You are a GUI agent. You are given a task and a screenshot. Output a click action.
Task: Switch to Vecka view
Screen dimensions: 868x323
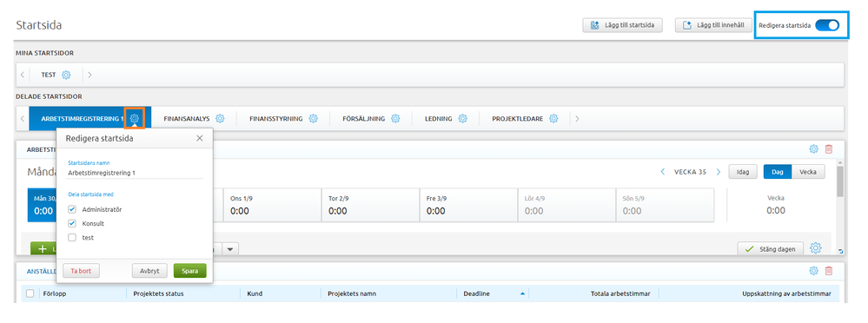(808, 172)
